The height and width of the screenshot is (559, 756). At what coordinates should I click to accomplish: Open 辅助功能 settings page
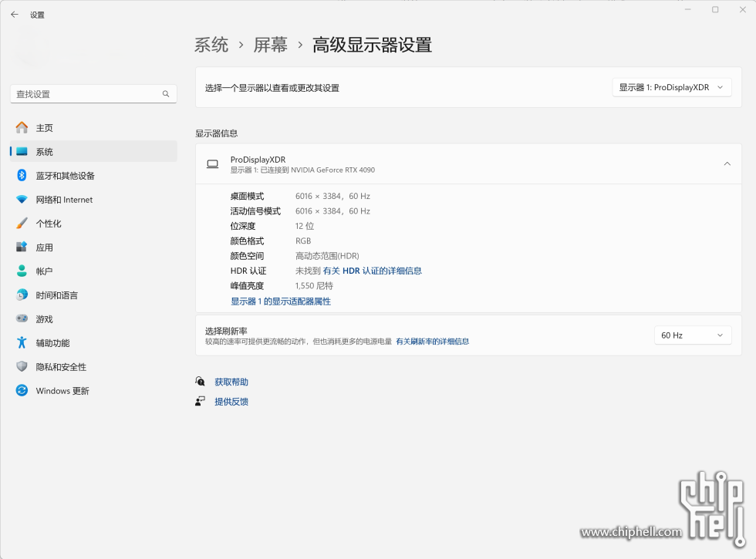click(x=93, y=342)
